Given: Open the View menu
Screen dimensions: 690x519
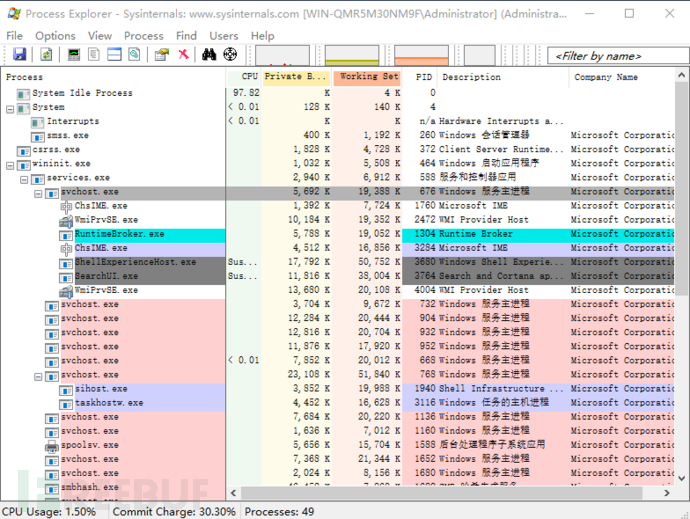Looking at the screenshot, I should [100, 36].
